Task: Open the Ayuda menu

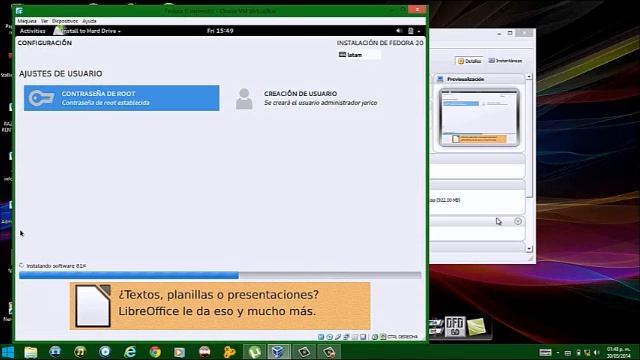Action: 89,21
